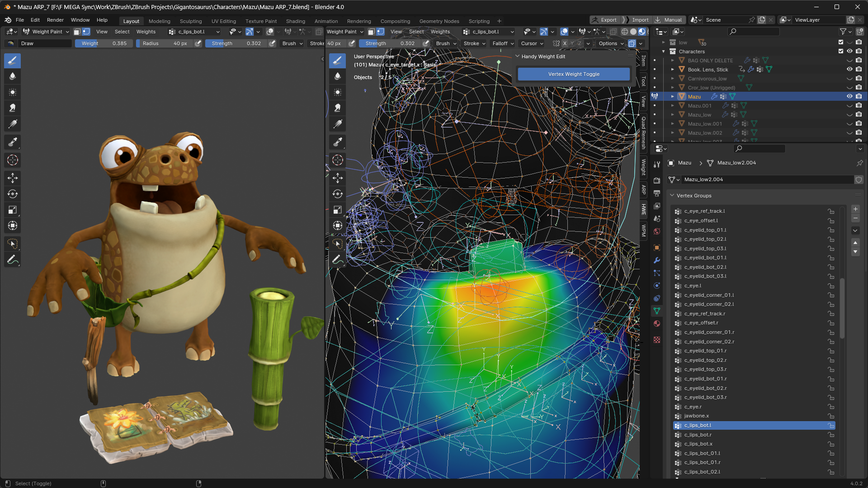Select the Sample Weight eyedropper in left viewport
This screenshot has width=868, height=488.
point(13,142)
